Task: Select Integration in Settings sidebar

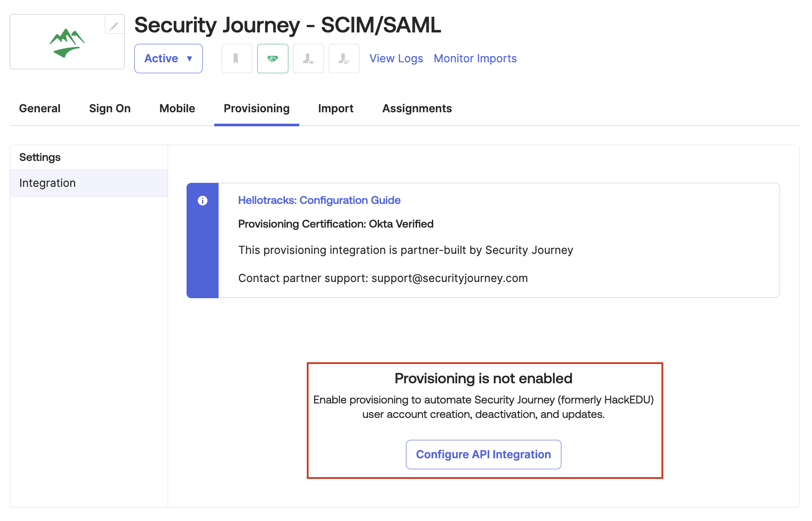Action: pyautogui.click(x=89, y=183)
